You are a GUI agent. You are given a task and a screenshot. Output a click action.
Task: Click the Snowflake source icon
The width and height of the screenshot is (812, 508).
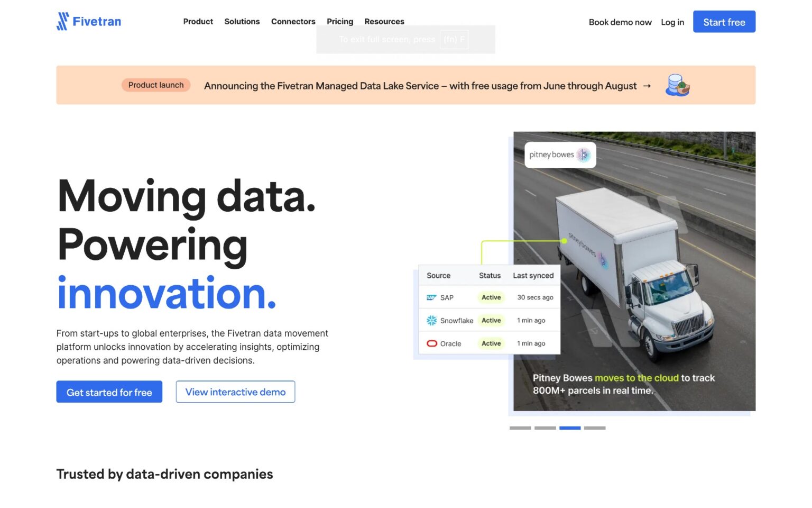pyautogui.click(x=431, y=320)
